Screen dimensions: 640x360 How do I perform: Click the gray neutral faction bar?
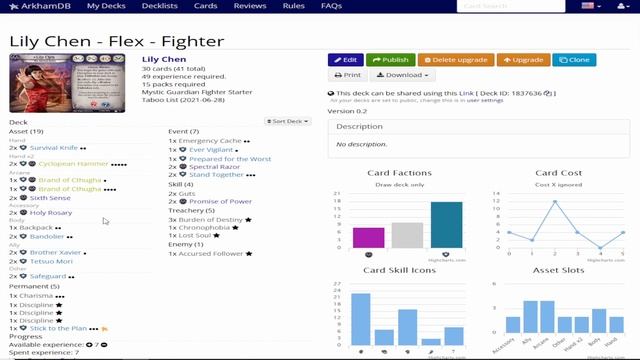point(407,235)
